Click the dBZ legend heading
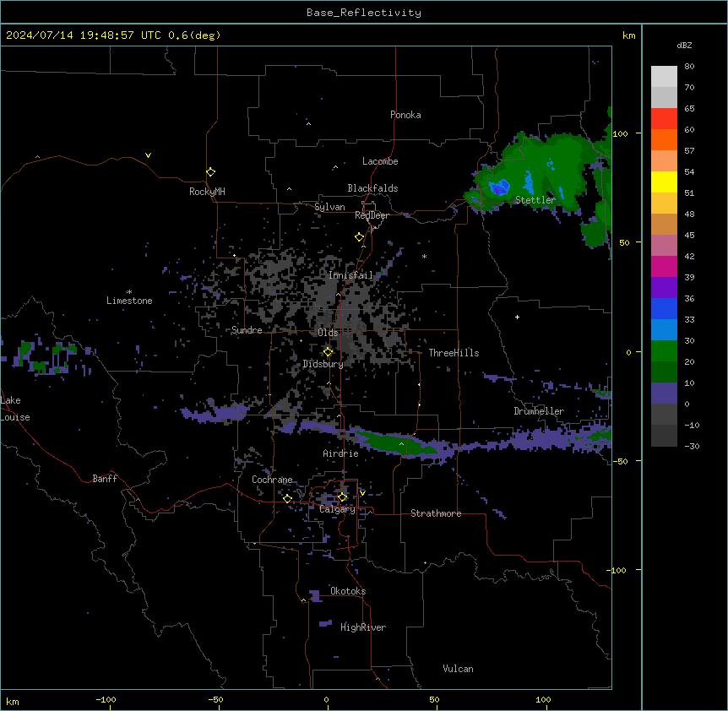728x711 pixels. point(684,46)
